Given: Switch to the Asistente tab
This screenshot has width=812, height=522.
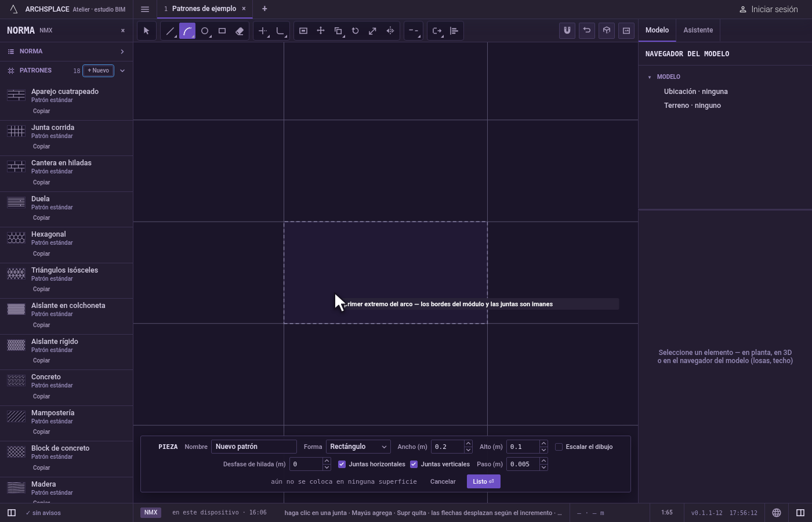Looking at the screenshot, I should (698, 30).
